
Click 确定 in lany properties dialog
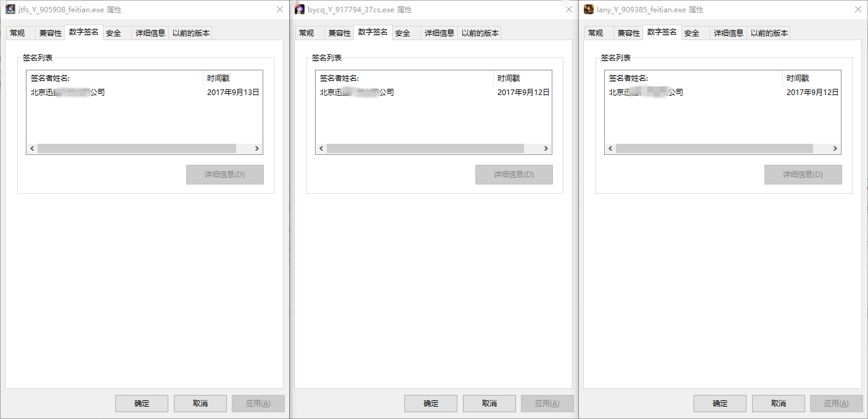719,403
